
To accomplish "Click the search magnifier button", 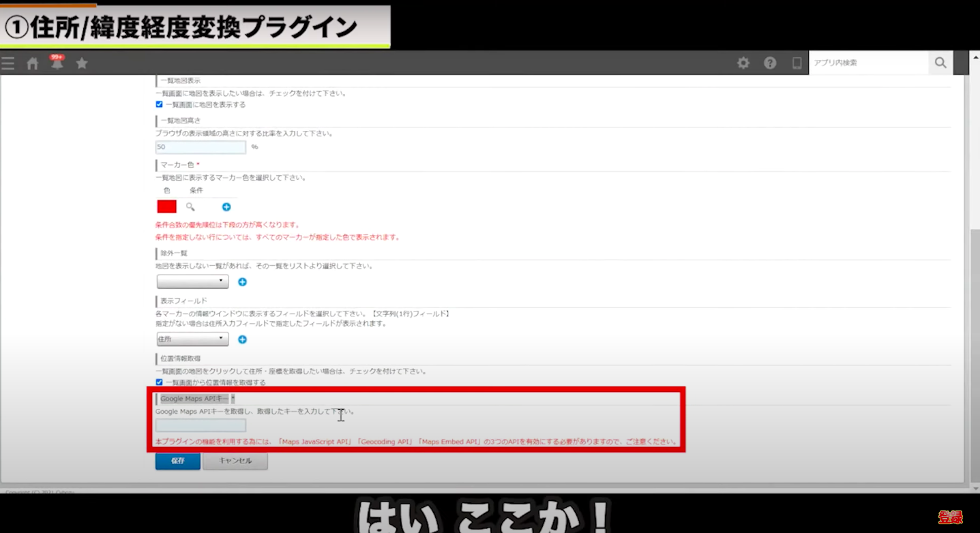I will coord(940,63).
